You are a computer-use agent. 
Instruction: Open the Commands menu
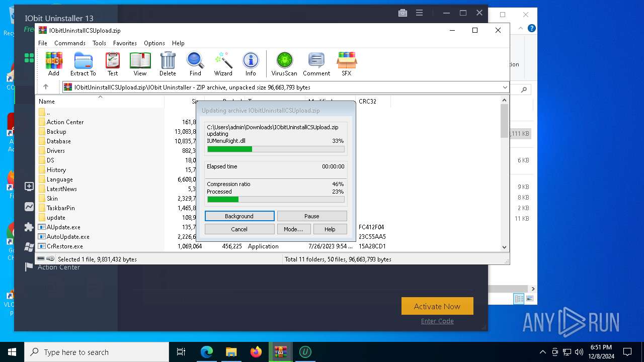[x=70, y=43]
